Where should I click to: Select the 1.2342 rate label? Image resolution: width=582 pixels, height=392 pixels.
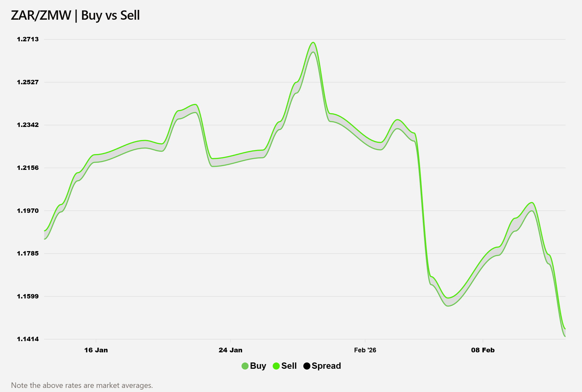(x=28, y=125)
